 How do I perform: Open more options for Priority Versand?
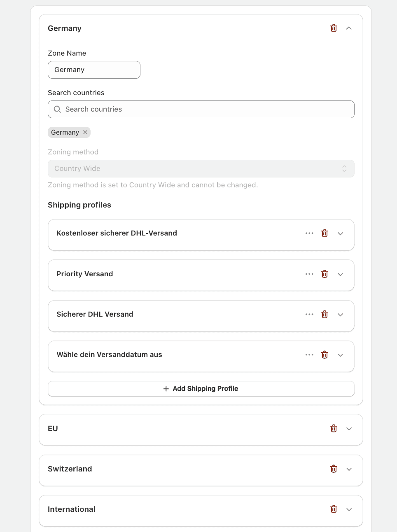309,274
